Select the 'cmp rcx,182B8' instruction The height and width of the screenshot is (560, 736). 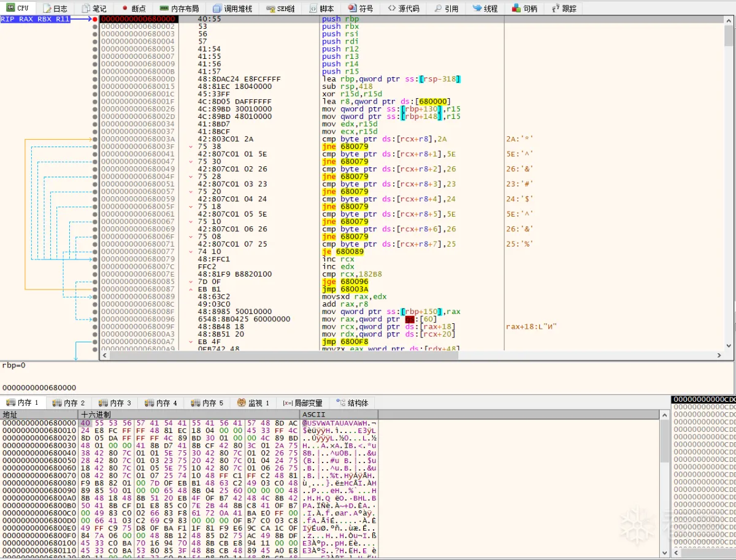pyautogui.click(x=351, y=274)
